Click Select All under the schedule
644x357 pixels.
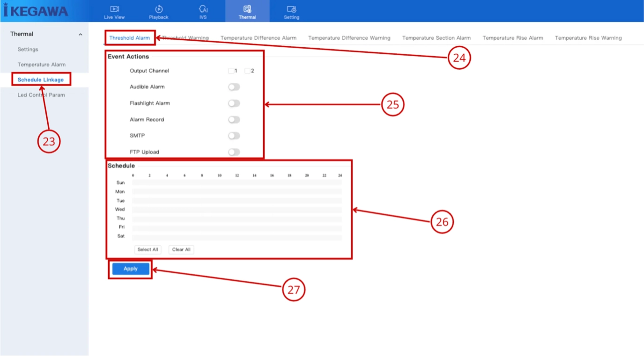[148, 250]
